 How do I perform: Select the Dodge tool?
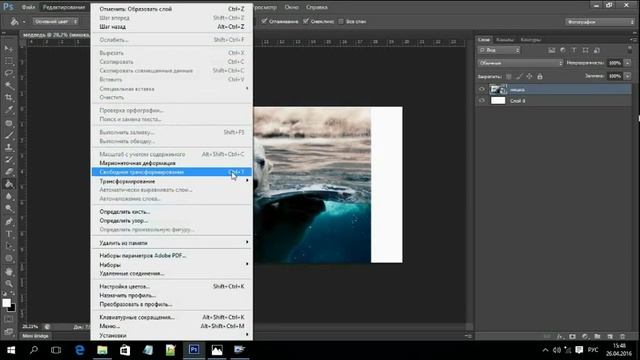click(9, 209)
